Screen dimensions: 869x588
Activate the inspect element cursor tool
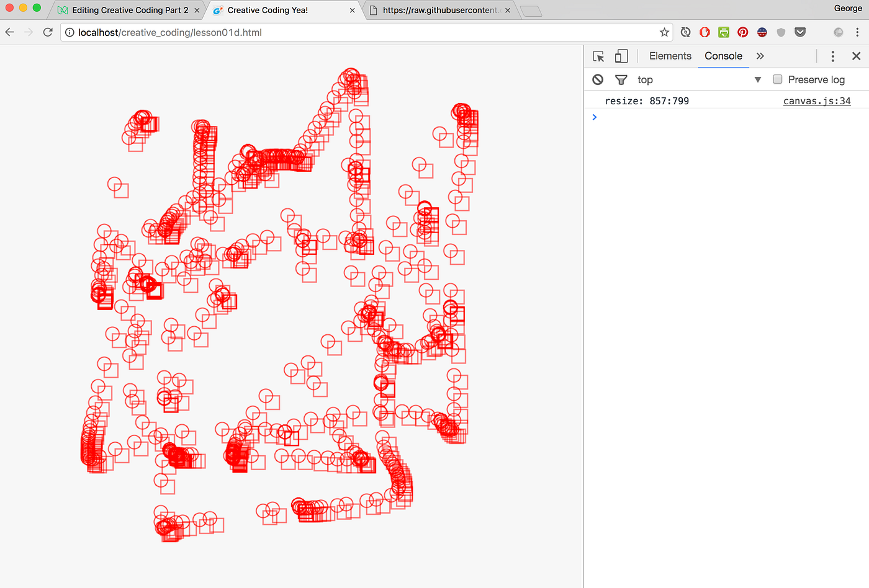(x=598, y=56)
